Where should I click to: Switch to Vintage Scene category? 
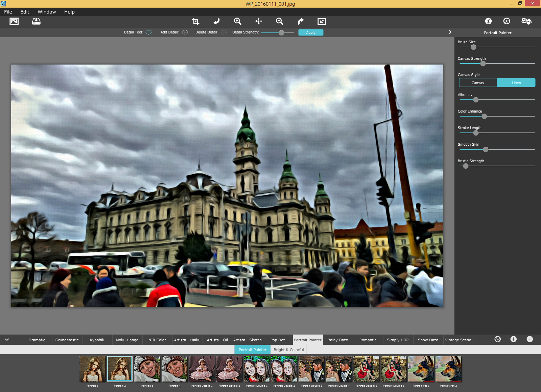(x=458, y=340)
